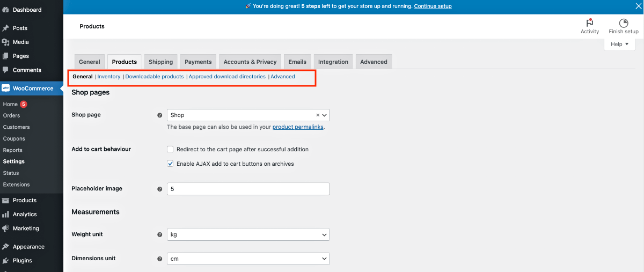Open the Advanced sub-section link

[x=283, y=77]
